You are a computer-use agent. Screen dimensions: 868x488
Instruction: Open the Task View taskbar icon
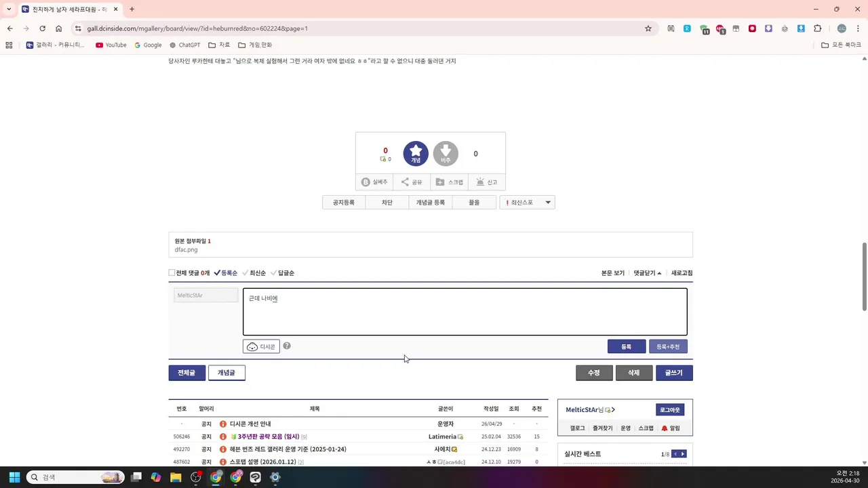click(136, 477)
